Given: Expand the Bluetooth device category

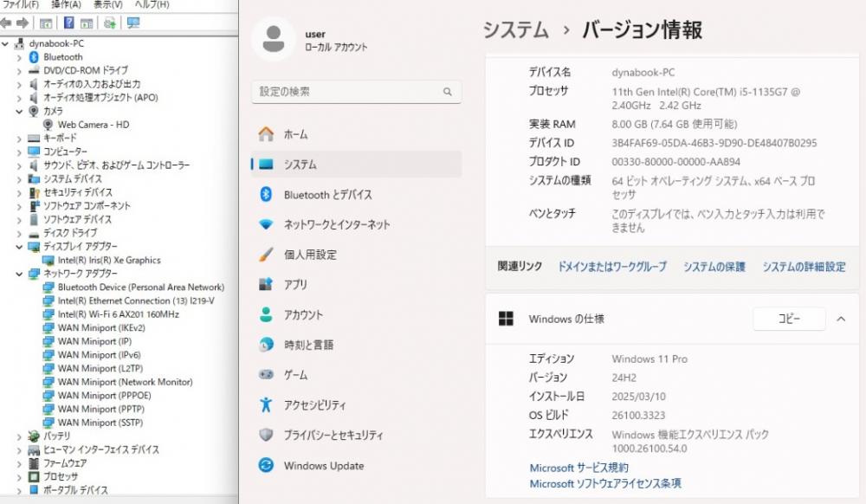Looking at the screenshot, I should (x=19, y=57).
